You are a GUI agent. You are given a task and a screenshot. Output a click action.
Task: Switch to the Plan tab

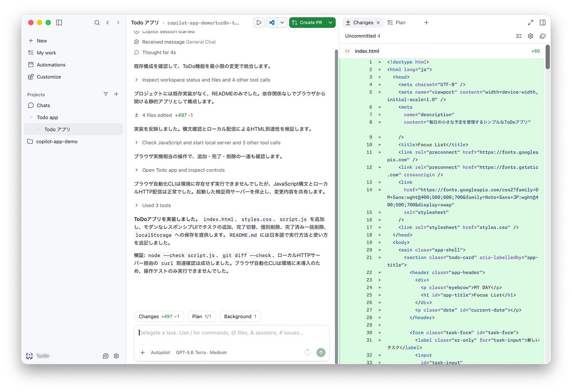[397, 23]
